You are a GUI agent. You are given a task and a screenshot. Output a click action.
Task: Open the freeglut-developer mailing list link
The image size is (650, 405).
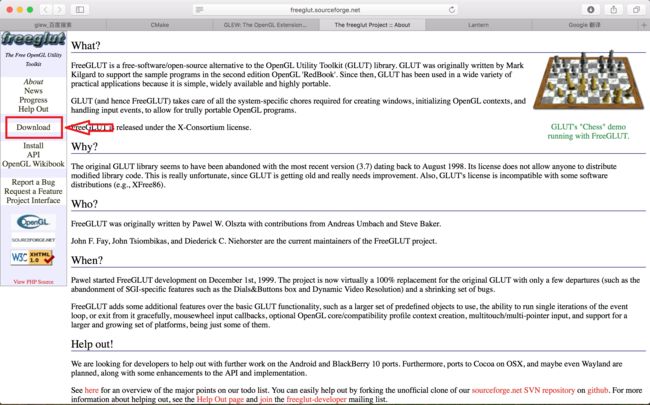point(316,399)
